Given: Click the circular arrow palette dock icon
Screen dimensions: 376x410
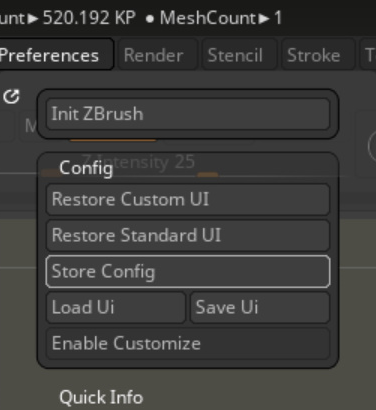Looking at the screenshot, I should [x=11, y=97].
